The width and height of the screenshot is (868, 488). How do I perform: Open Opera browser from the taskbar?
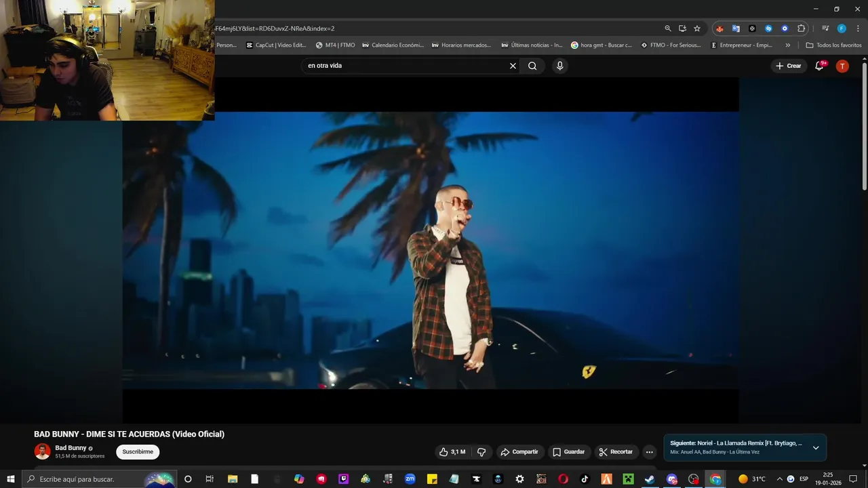563,479
